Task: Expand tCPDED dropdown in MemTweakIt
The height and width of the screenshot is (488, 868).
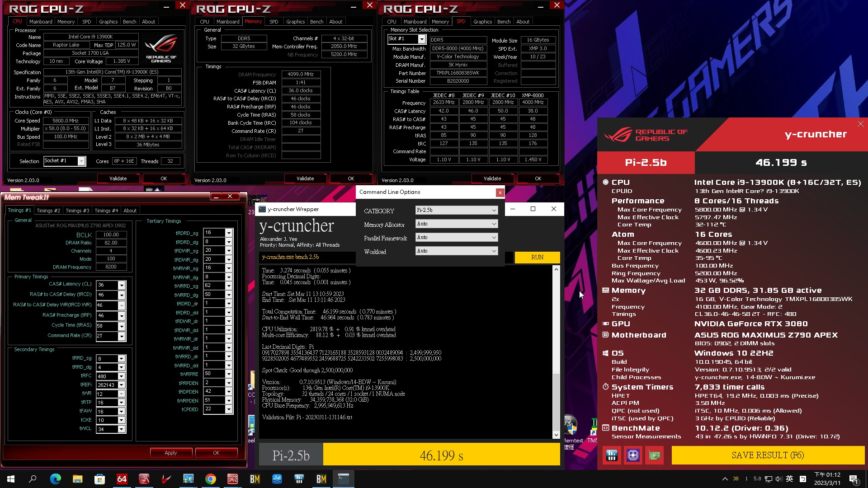Action: pos(229,409)
